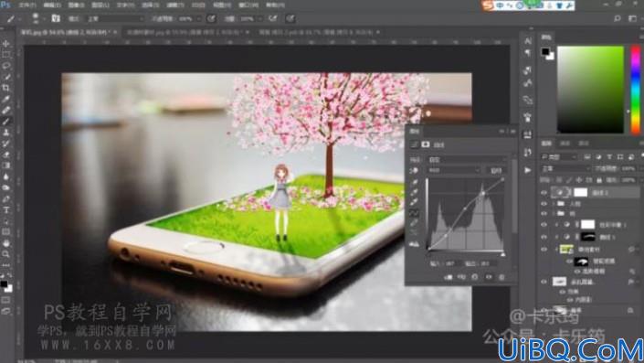The width and height of the screenshot is (644, 363).
Task: Open the Curves preset dropdown
Action: [x=467, y=159]
